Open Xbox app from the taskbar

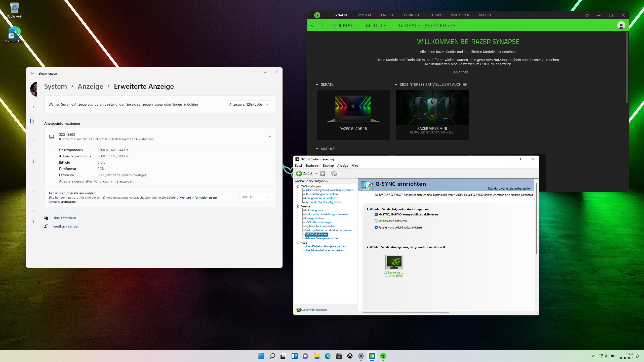[350, 356]
